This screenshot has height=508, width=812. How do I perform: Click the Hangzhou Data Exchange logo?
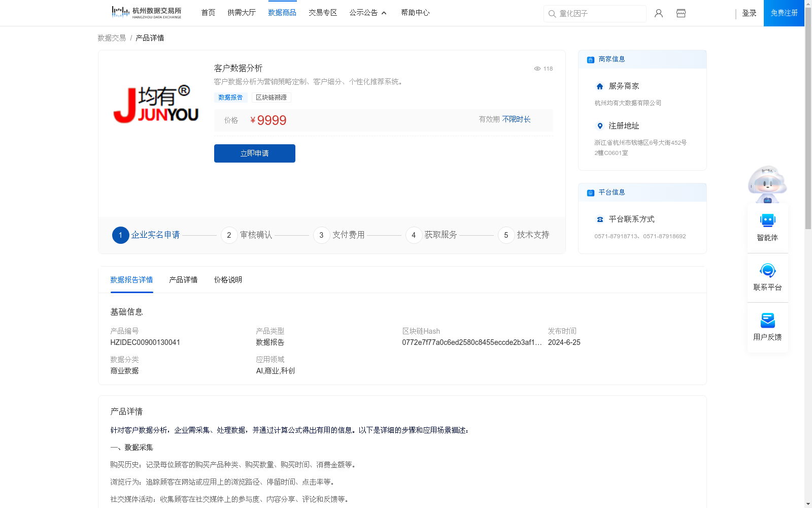146,13
